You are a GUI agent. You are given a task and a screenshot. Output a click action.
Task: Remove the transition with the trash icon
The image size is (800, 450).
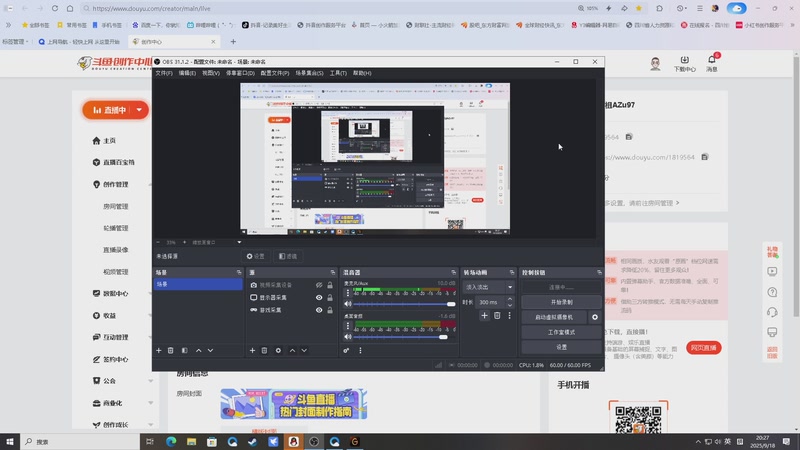497,316
